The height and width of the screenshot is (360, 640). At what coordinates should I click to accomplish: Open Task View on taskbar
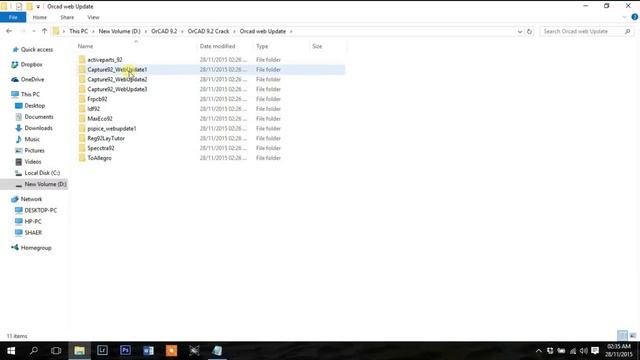[x=56, y=351]
